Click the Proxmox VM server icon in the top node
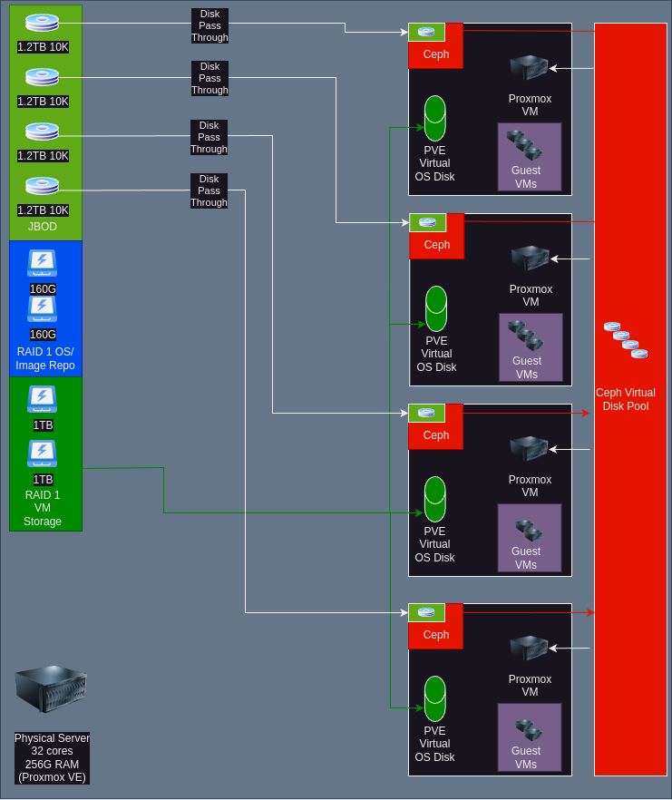672x800 pixels. pos(529,68)
